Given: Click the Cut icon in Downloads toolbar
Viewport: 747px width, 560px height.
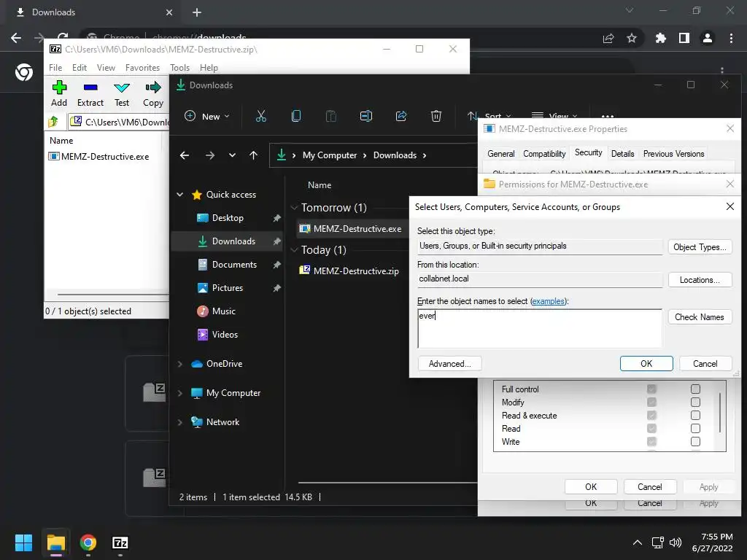Looking at the screenshot, I should pos(261,116).
